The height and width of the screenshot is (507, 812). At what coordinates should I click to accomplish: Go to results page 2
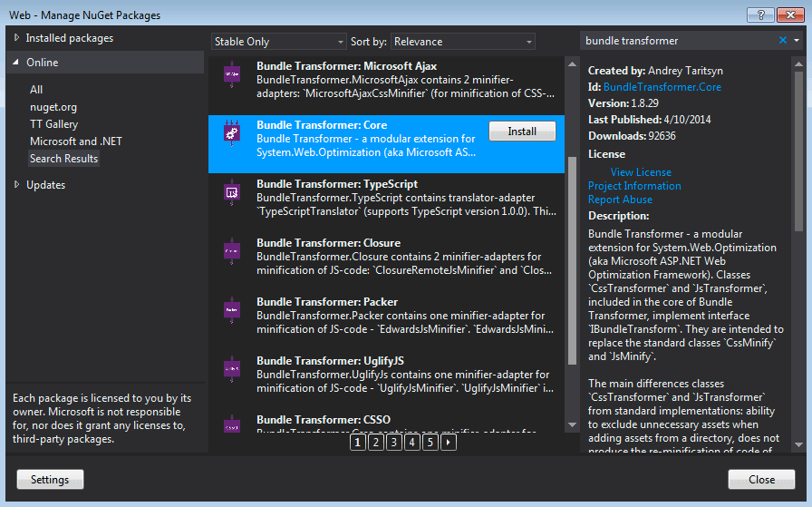(x=376, y=443)
